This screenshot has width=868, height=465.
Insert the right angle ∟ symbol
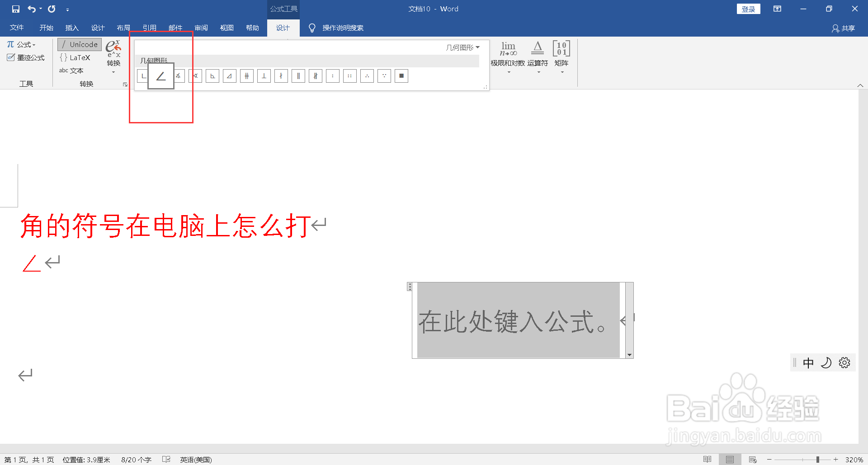(x=142, y=76)
